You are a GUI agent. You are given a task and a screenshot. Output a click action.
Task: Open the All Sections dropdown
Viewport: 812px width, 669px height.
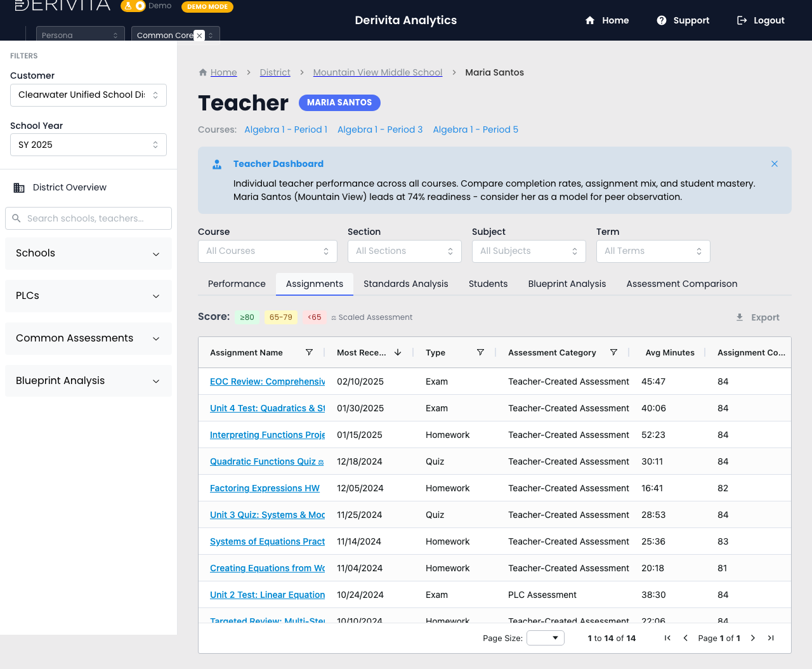tap(405, 251)
